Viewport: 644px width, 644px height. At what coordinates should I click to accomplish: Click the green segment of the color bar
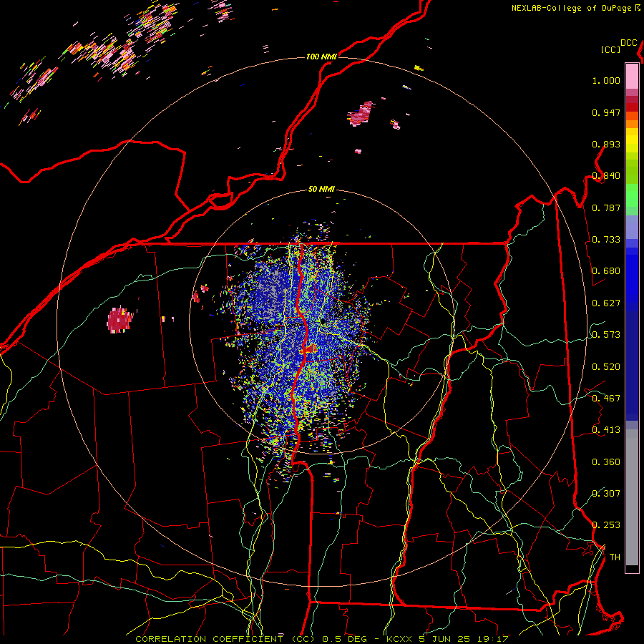coord(632,195)
